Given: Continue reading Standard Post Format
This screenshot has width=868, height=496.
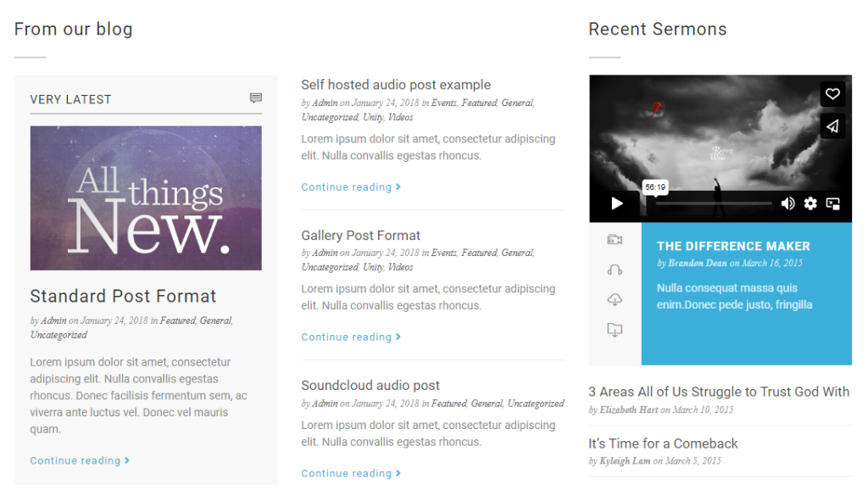Looking at the screenshot, I should 80,460.
